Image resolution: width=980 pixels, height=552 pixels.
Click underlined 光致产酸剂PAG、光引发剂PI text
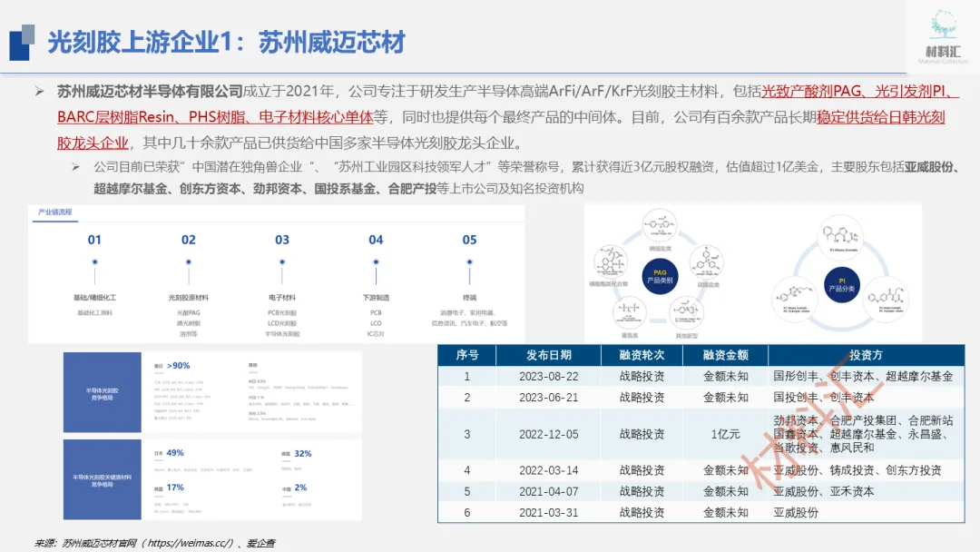[x=860, y=92]
